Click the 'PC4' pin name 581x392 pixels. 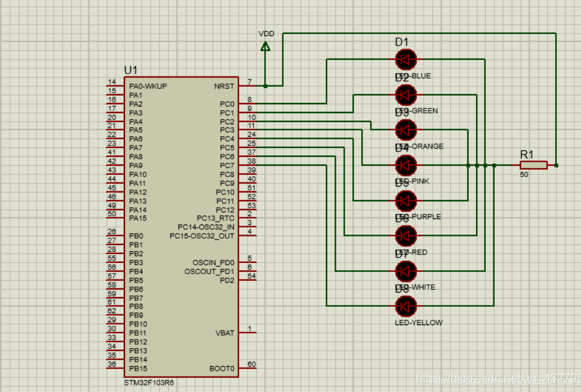click(227, 139)
